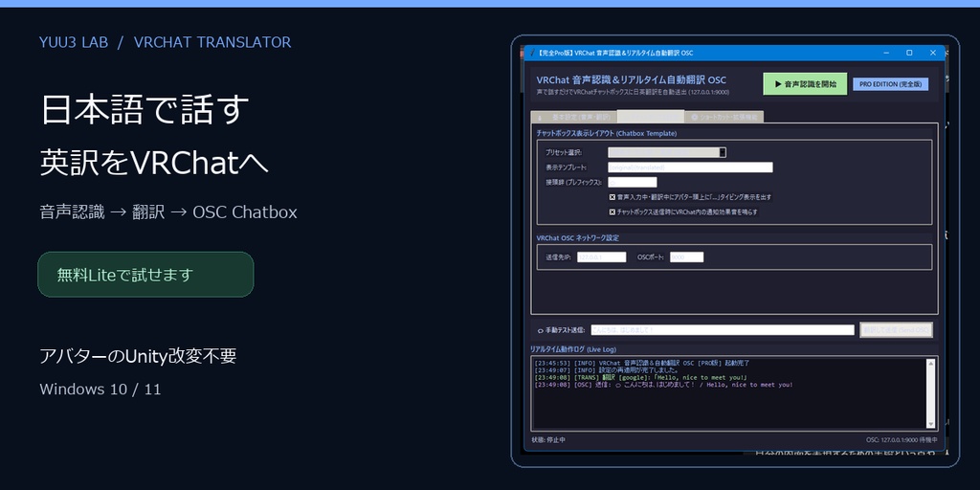Click the Live Log scrollbar down arrow

pos(930,423)
